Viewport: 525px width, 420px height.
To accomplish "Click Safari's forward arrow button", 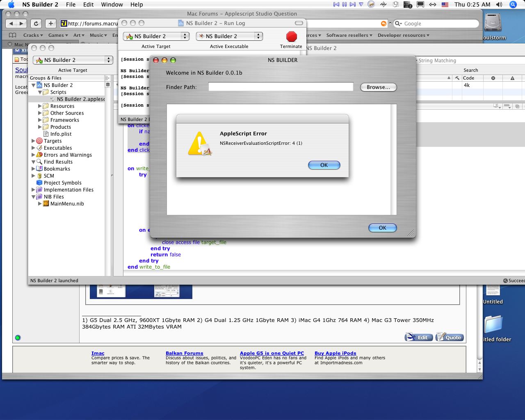I will tap(22, 23).
